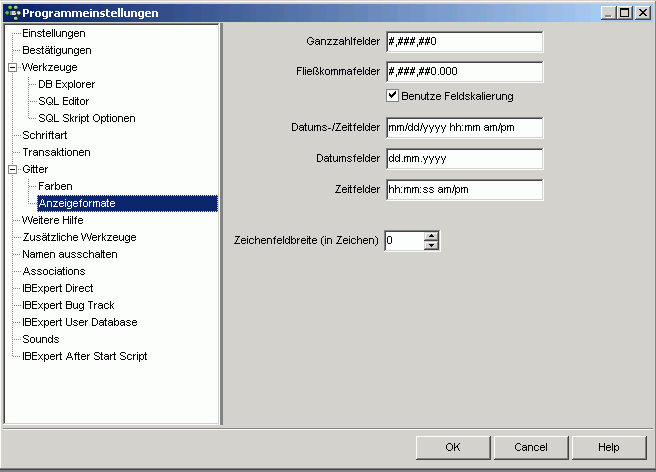
Task: Select Einstellungen in the tree
Action: (x=54, y=33)
